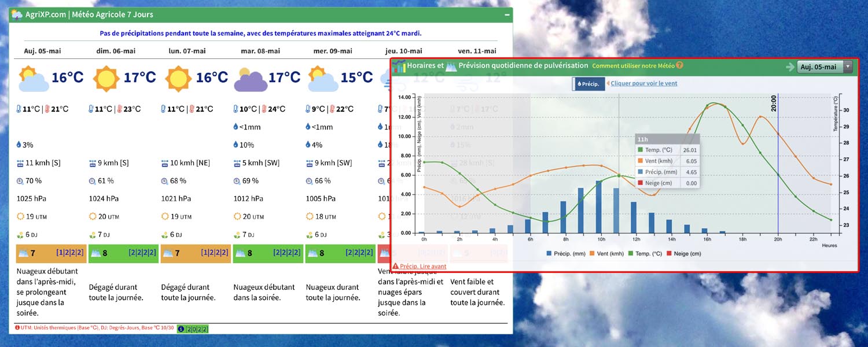Screen dimensions: 868x347
Task: Click the blue info icon next to [2|0|2|2]
Action: (181, 329)
